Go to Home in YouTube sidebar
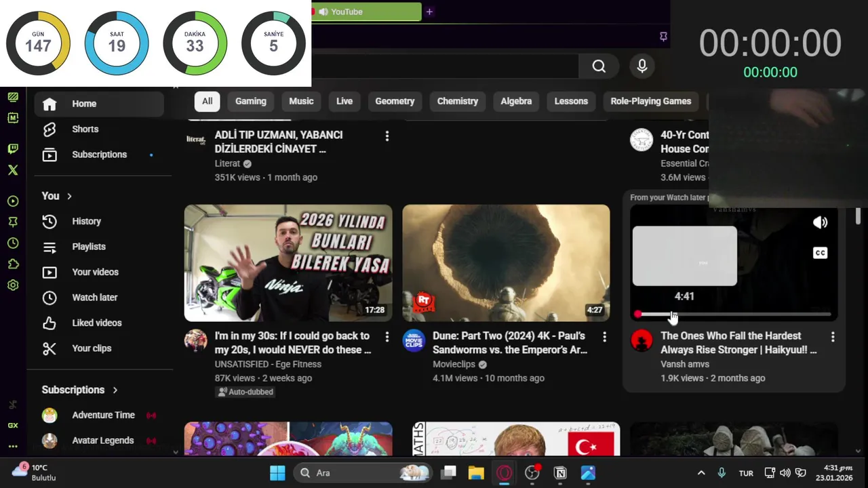Viewport: 868px width, 488px height. [99, 104]
